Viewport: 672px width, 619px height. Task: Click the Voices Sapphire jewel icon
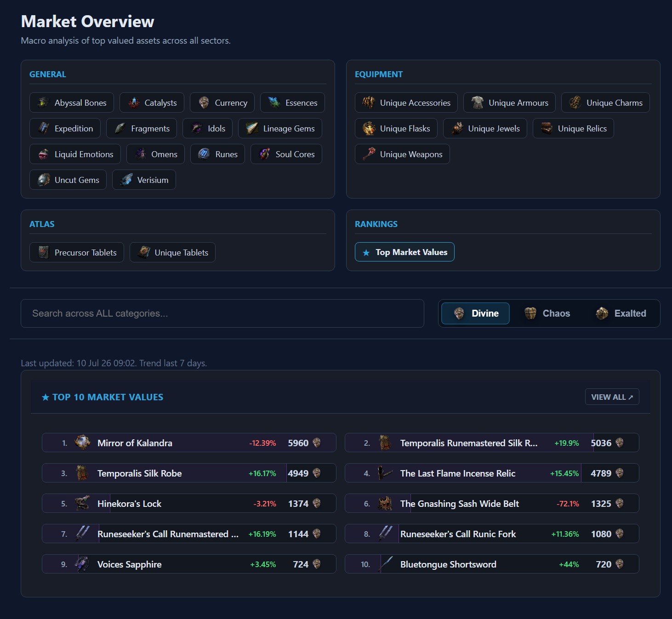point(82,564)
